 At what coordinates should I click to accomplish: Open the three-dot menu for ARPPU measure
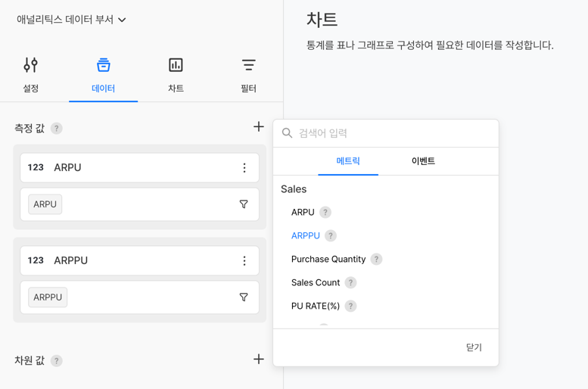(244, 261)
